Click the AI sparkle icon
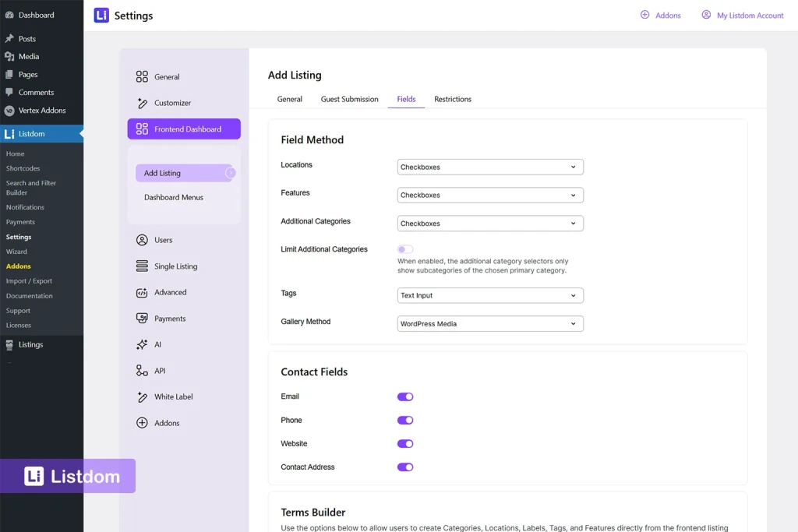 click(x=142, y=345)
